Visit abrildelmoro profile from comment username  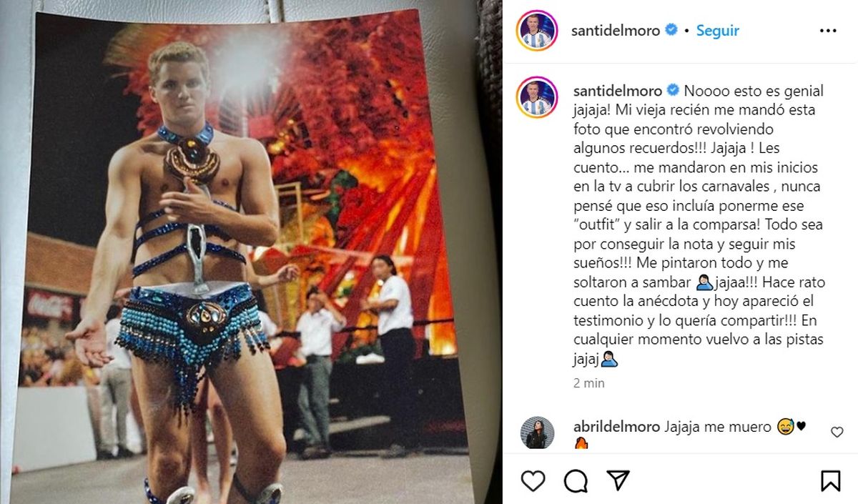[x=618, y=427]
